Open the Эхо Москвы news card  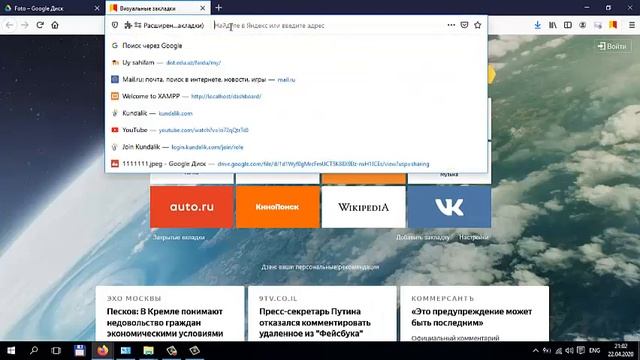(x=170, y=313)
